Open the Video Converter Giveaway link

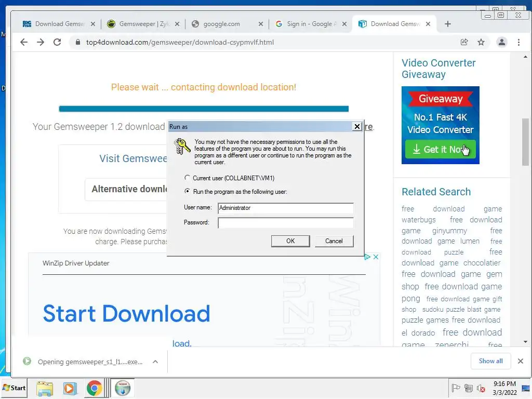[438, 69]
